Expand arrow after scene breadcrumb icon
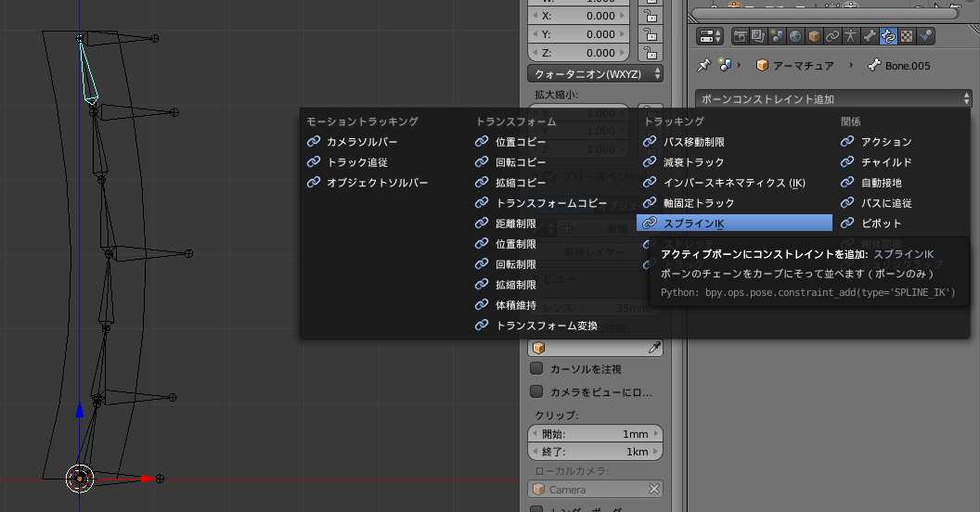Screen dimensions: 980x512 pyautogui.click(x=740, y=65)
